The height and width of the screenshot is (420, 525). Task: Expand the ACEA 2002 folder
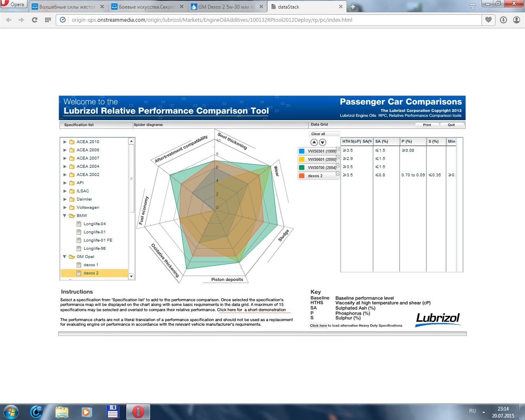pyautogui.click(x=65, y=175)
